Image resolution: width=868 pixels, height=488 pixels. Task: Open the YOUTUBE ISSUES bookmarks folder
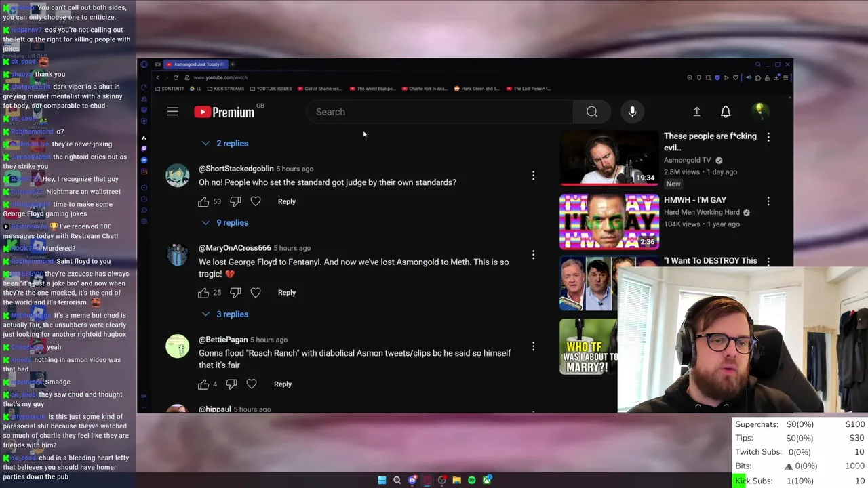click(x=270, y=89)
